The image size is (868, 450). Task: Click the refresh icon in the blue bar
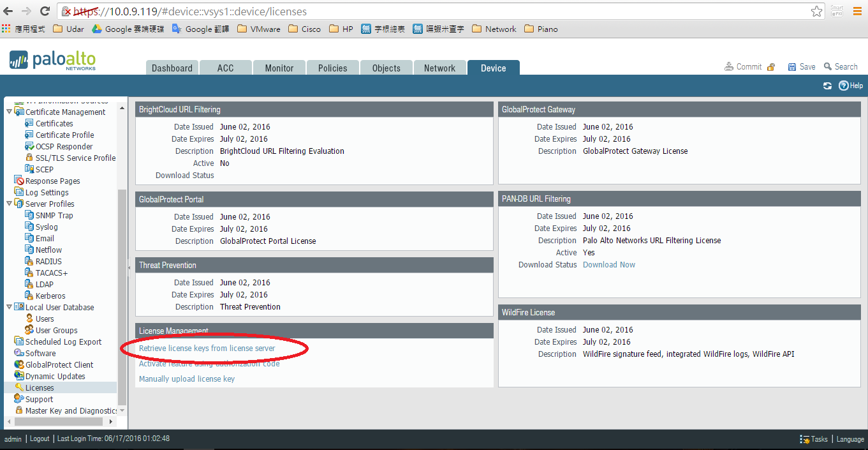click(827, 86)
